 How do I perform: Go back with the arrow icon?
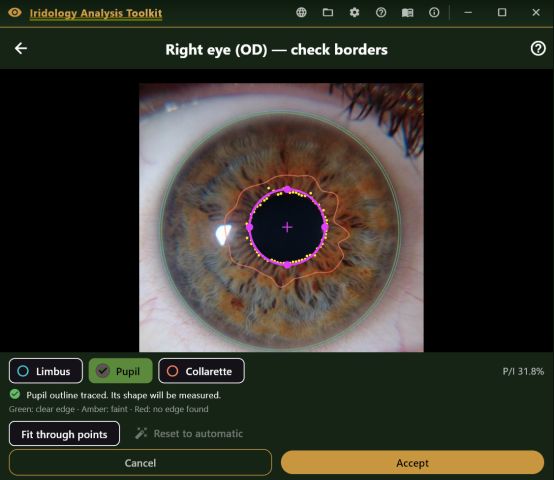pyautogui.click(x=21, y=48)
